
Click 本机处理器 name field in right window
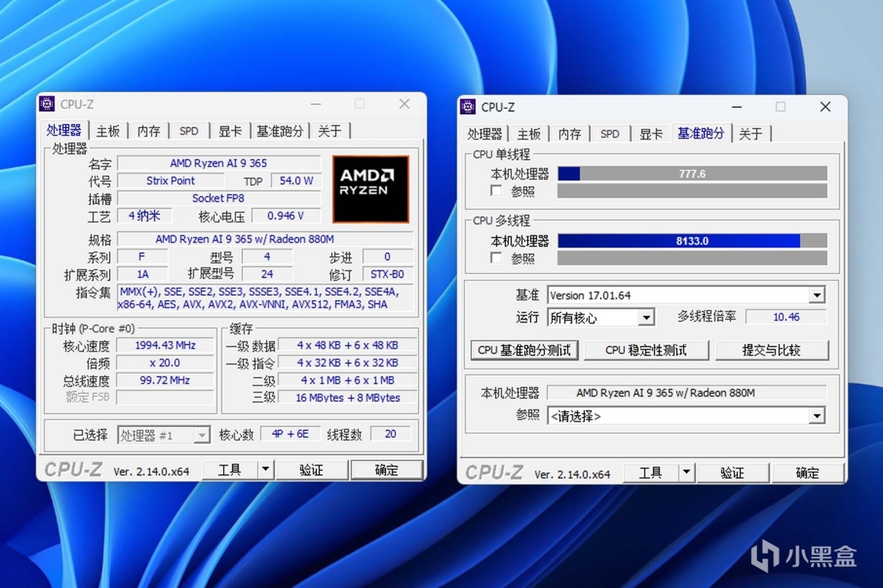click(x=686, y=393)
